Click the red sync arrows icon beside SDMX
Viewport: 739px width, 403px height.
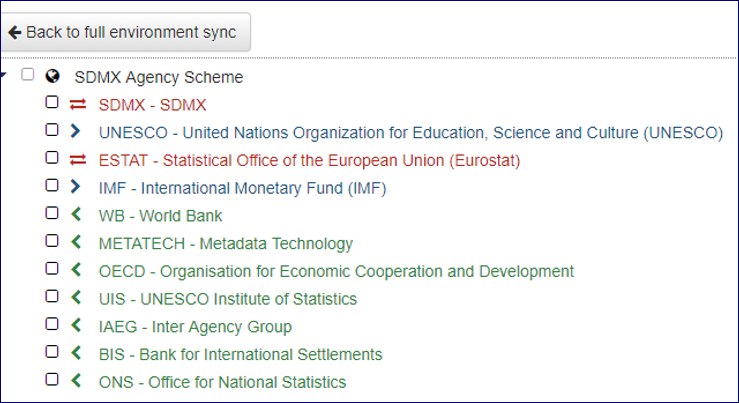click(x=78, y=104)
